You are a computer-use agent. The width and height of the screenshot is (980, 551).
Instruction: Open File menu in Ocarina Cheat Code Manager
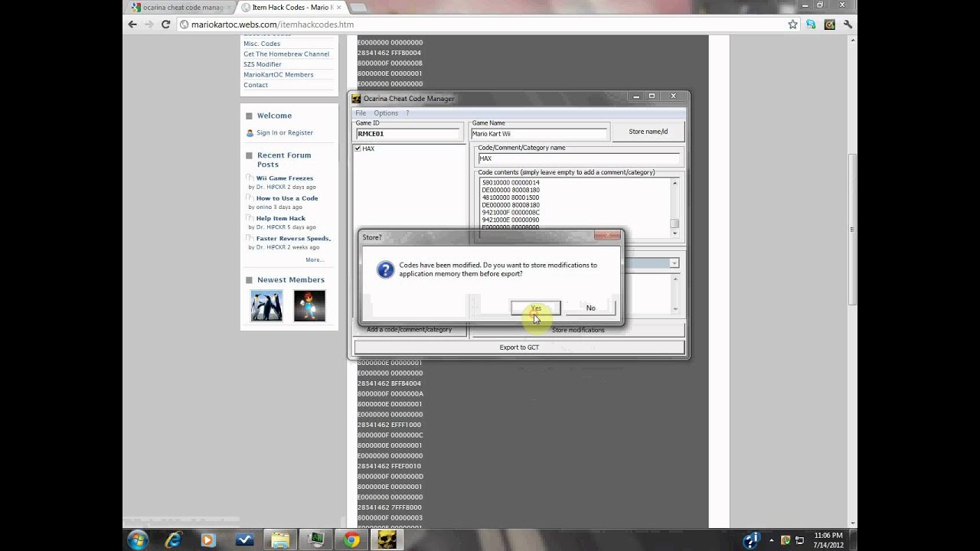(361, 112)
